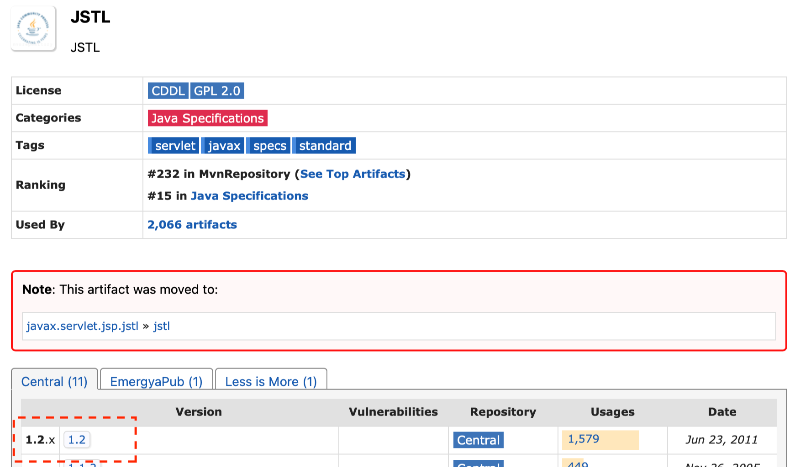
Task: Click the JSTL page title
Action: tap(90, 17)
